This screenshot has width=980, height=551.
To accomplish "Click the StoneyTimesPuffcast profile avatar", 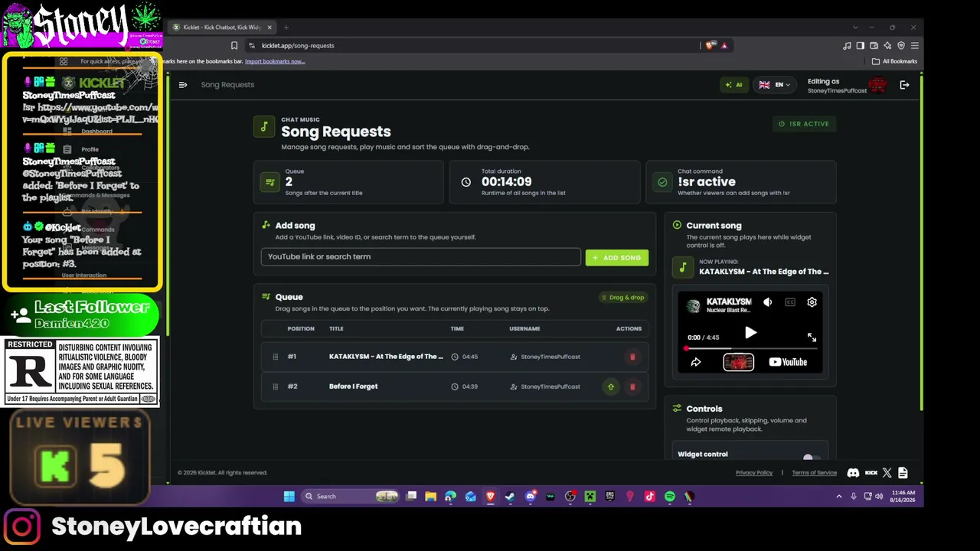I will [x=877, y=85].
